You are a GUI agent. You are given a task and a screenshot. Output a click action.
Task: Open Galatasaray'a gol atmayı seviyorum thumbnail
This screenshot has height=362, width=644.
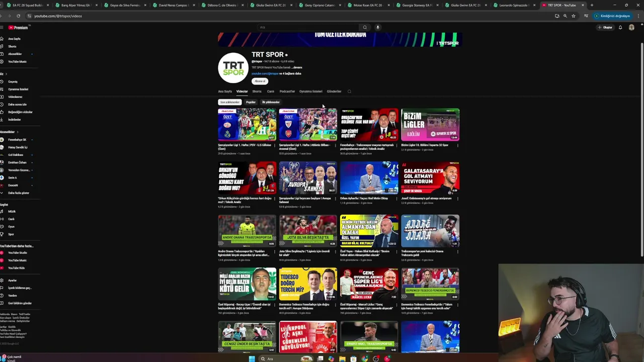[x=430, y=177]
